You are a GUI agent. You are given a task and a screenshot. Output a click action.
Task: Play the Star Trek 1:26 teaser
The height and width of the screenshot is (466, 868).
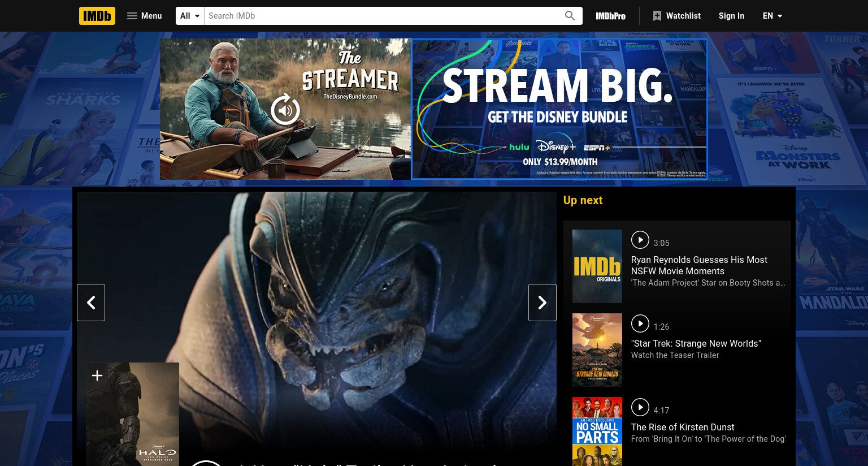pyautogui.click(x=640, y=323)
